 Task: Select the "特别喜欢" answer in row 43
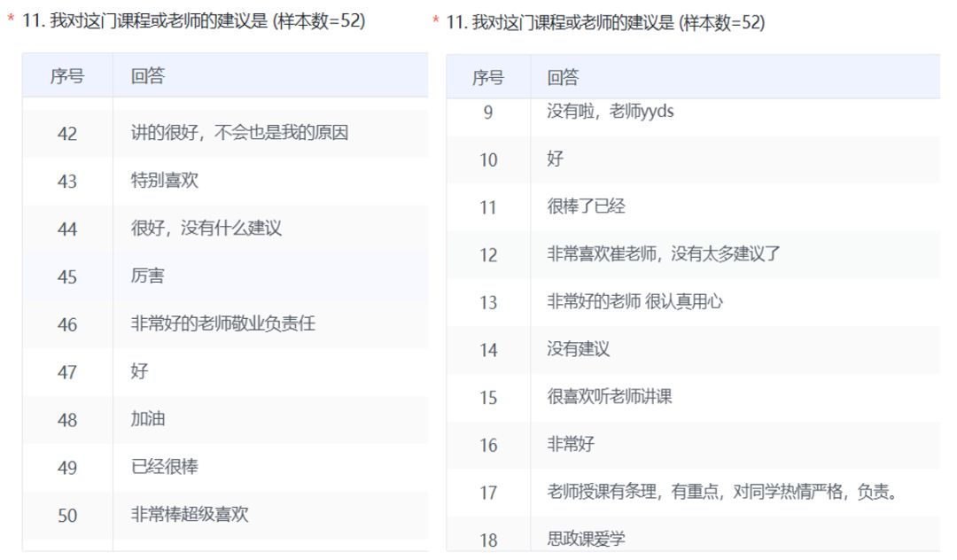tap(165, 181)
